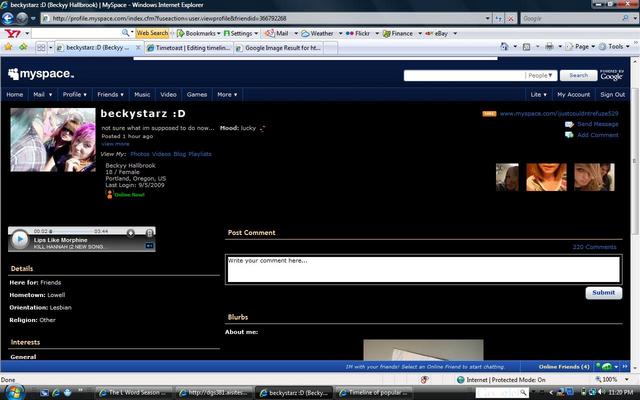The width and height of the screenshot is (640, 400).
Task: Click the browser Forward arrow button
Action: (x=22, y=18)
